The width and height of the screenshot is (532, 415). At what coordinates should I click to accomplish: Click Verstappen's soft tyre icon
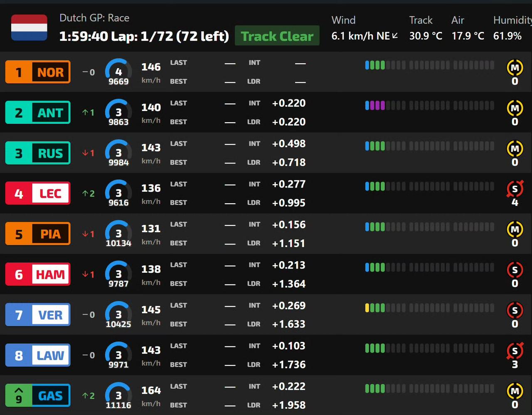point(515,310)
